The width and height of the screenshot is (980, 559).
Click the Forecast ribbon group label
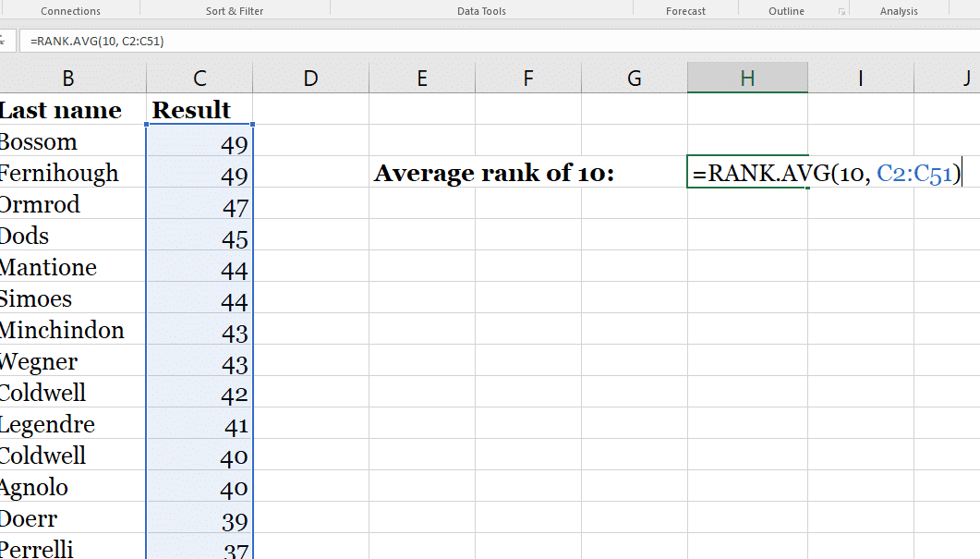[685, 10]
